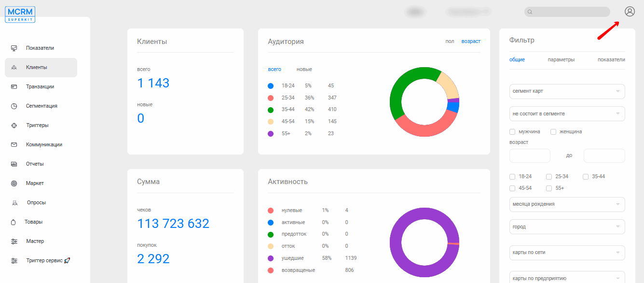644x283 pixels.
Task: Click the green 35-44 legend dot
Action: coord(271,110)
